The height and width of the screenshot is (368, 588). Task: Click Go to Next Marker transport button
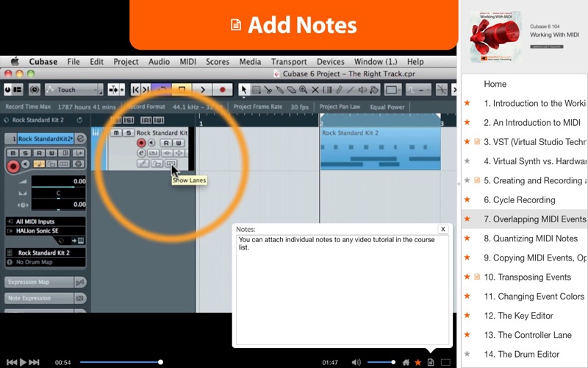(x=146, y=90)
